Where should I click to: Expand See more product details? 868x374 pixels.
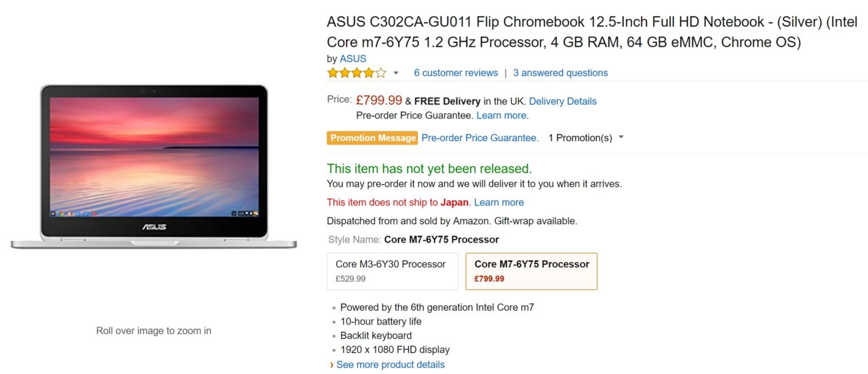(390, 364)
